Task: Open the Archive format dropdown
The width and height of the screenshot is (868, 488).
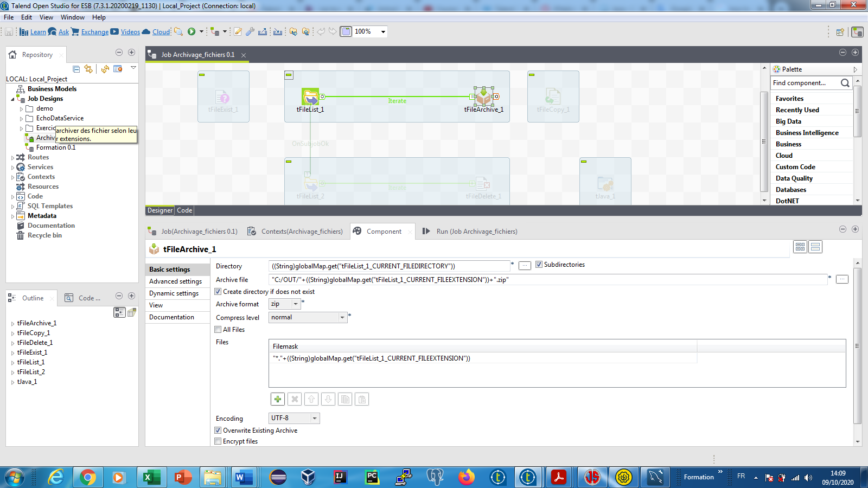Action: [296, 304]
